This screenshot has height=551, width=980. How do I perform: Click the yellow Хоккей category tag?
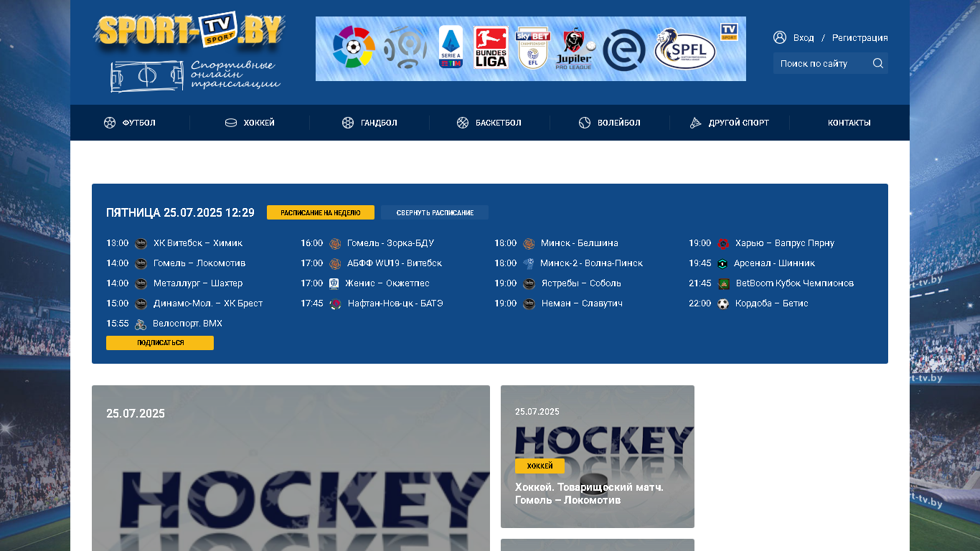pyautogui.click(x=540, y=466)
